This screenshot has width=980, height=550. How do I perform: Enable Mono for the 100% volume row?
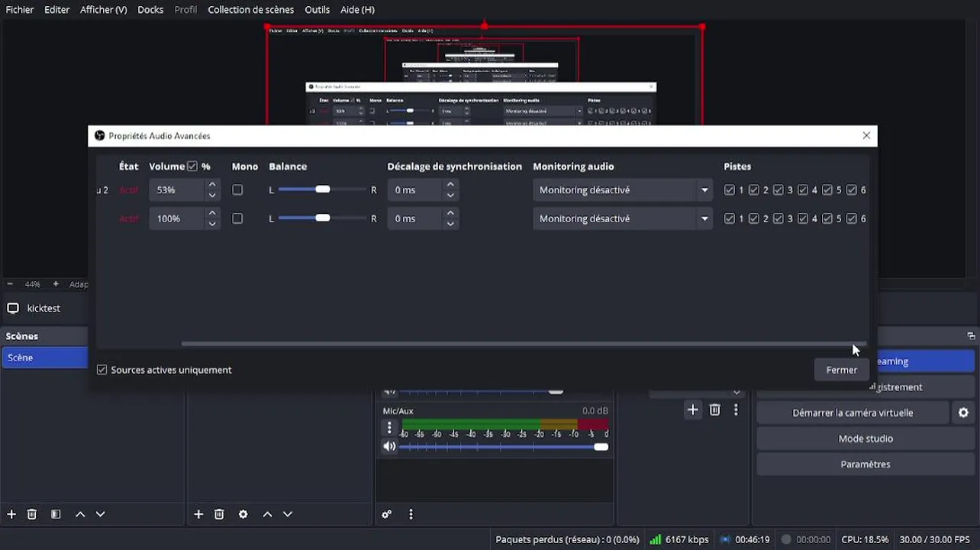pos(237,218)
